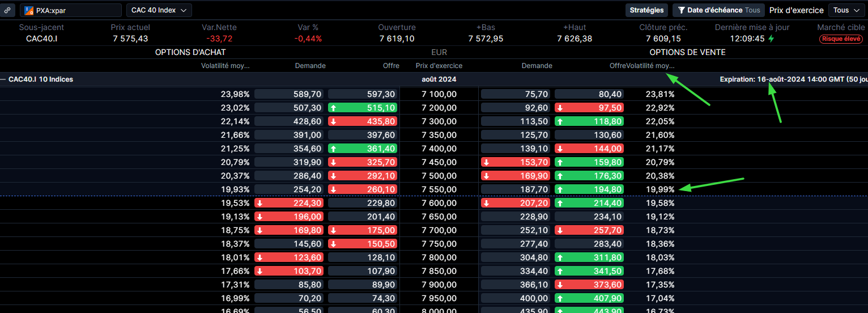Screen dimensions: 868x313
Task: Click the green up arrow on offer 194,80
Action: pyautogui.click(x=560, y=189)
